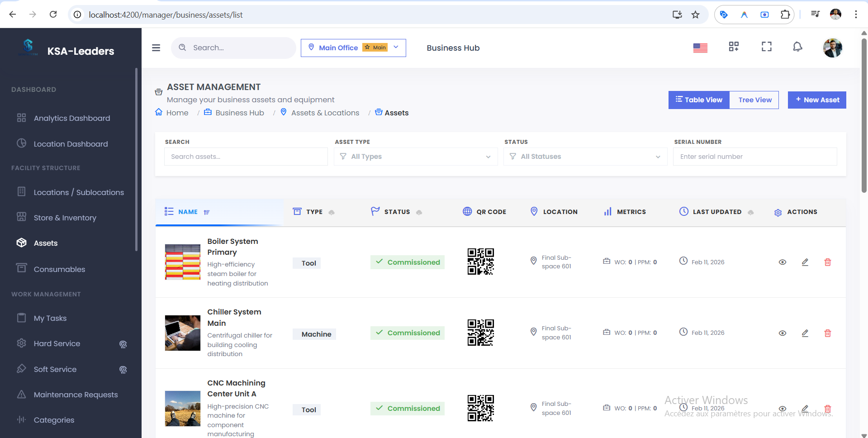
Task: Click the view eye icon for CNC Machining Center
Action: coord(783,408)
